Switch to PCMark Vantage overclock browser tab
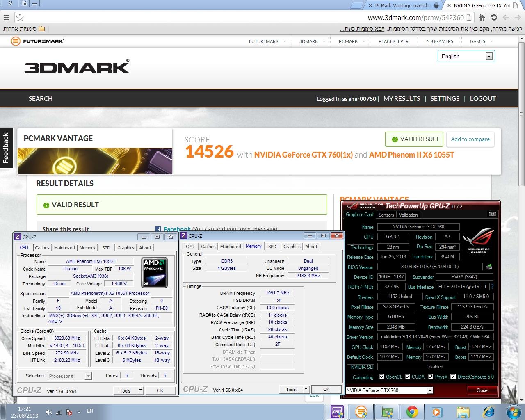Viewport: 525px width, 420px height. (402, 5)
